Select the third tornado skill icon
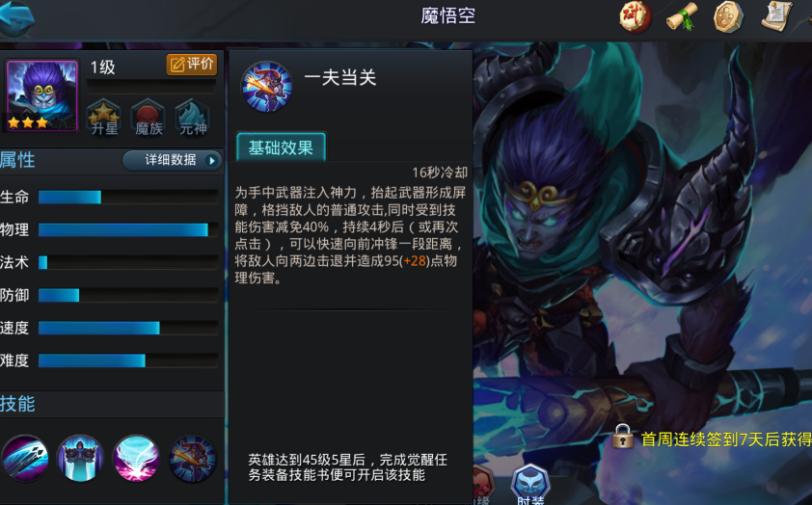The height and width of the screenshot is (505, 812). click(136, 459)
